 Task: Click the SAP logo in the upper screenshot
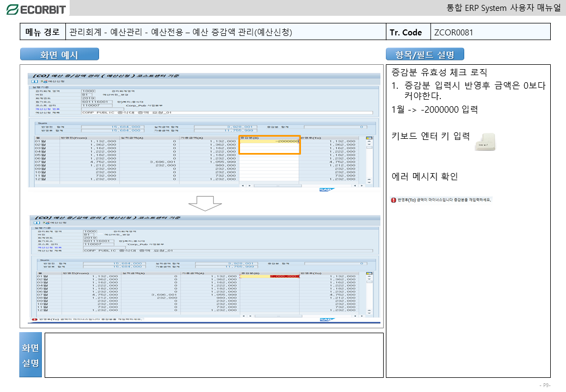[326, 189]
